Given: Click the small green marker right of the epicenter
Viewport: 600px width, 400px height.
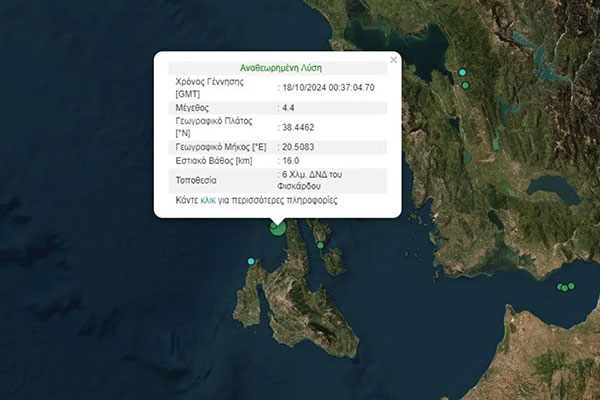Looking at the screenshot, I should (320, 245).
